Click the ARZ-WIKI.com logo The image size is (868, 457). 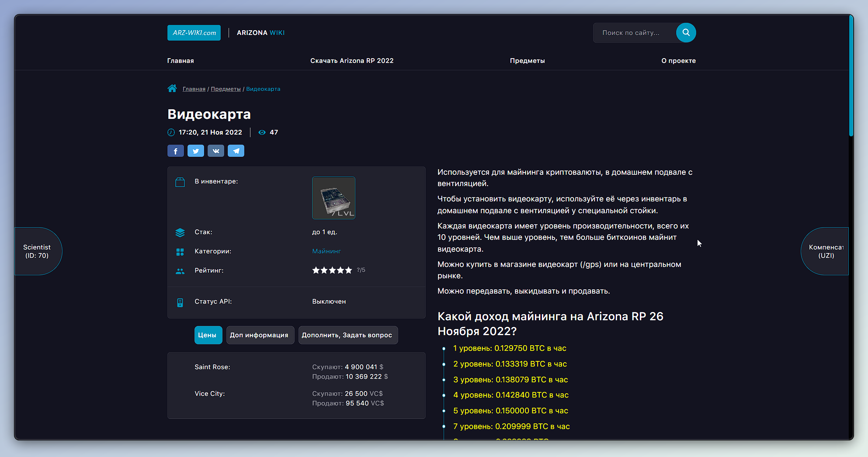(194, 33)
